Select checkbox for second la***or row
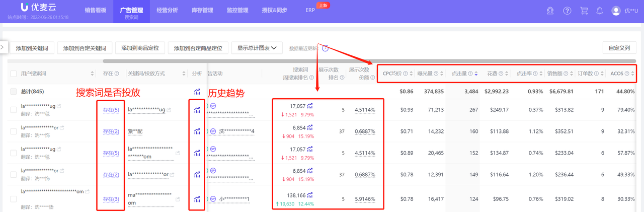Viewport: 644px width, 212px height. point(14,174)
